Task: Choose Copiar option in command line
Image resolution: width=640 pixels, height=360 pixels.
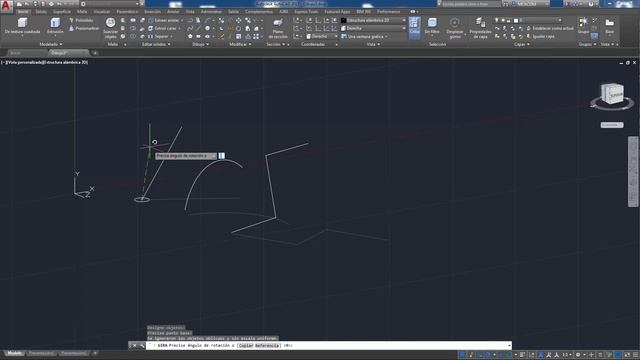Action: pos(246,345)
